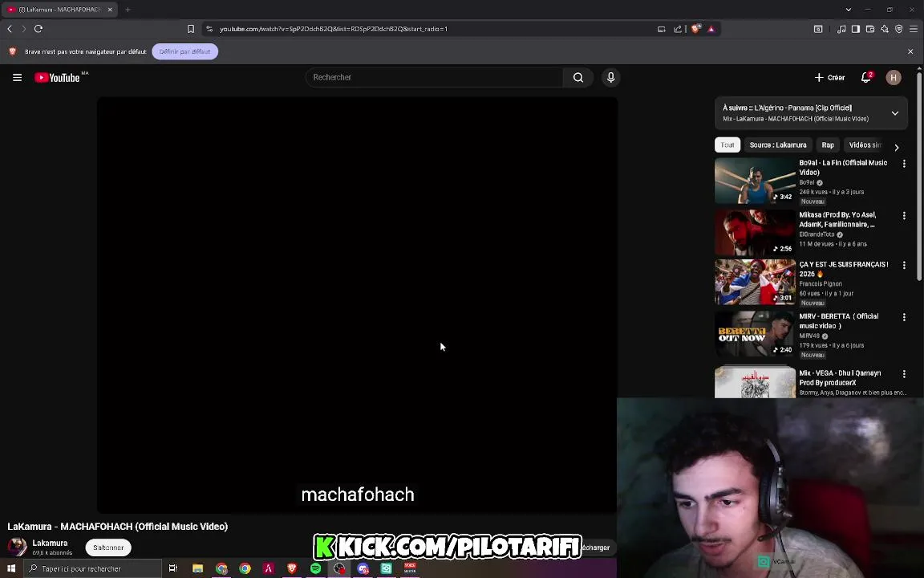Open the YouTube notifications bell

(865, 77)
